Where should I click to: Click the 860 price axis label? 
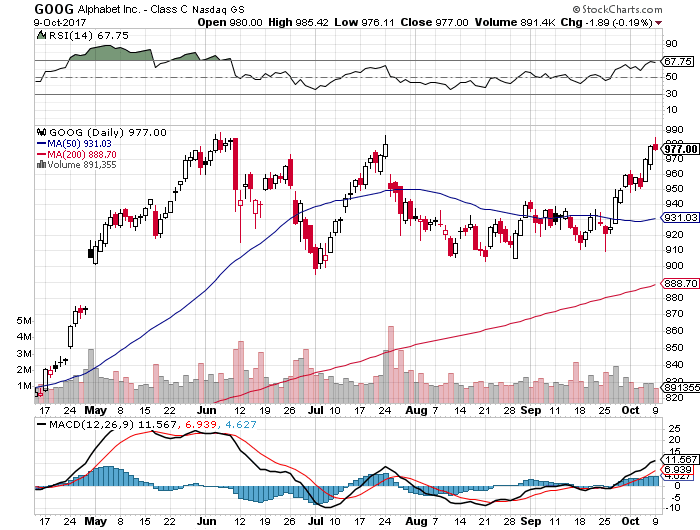(674, 330)
